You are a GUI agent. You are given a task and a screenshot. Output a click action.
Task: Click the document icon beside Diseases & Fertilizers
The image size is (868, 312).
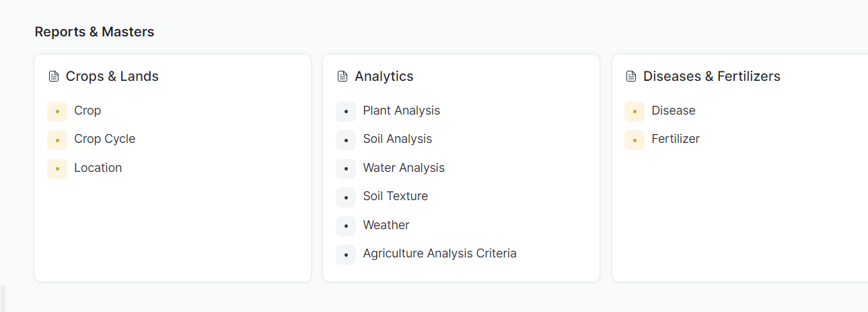[631, 77]
